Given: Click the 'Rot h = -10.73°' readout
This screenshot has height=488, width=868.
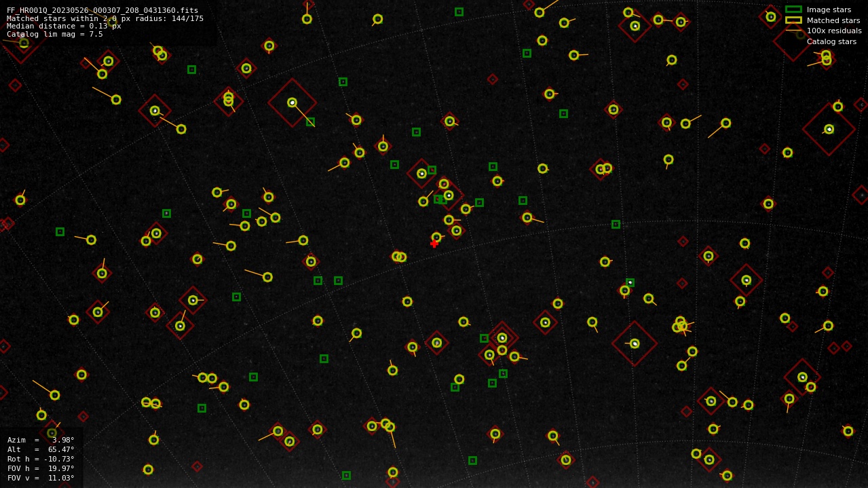Looking at the screenshot, I should pyautogui.click(x=41, y=459).
